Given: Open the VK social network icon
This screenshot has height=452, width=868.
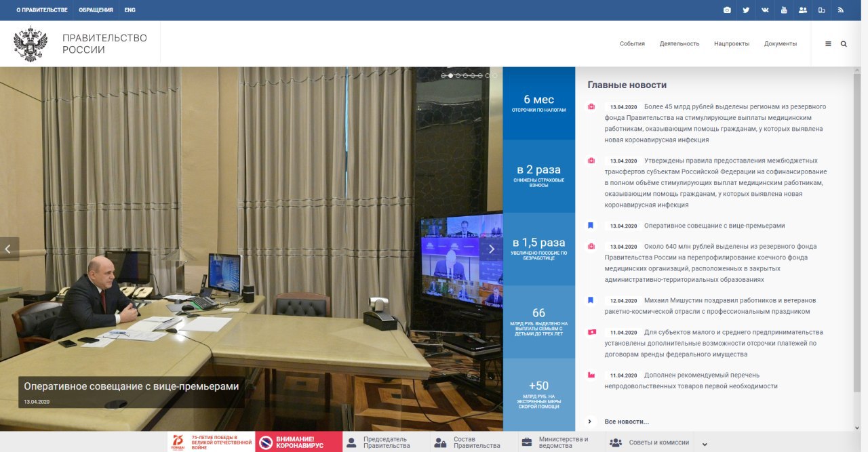Looking at the screenshot, I should tap(765, 10).
